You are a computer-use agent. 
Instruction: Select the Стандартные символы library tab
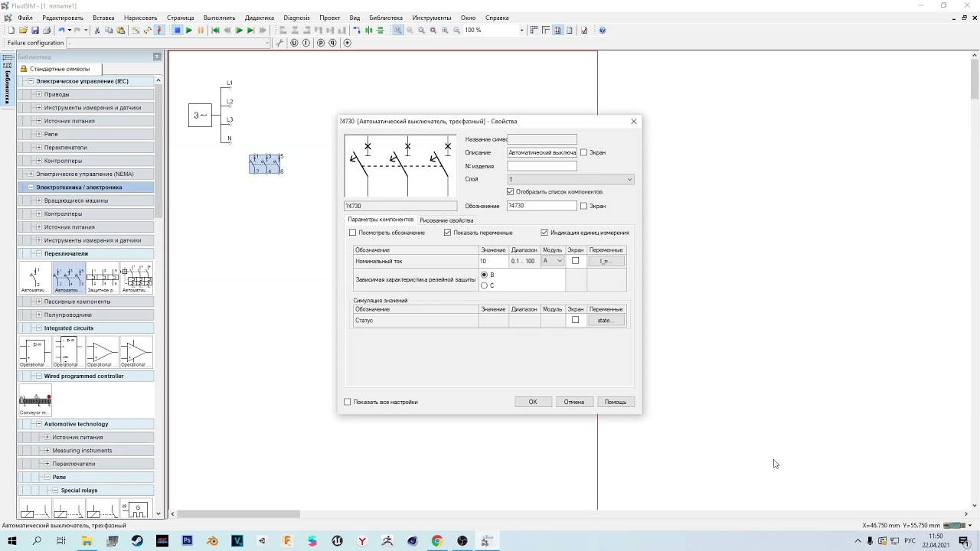pos(60,69)
